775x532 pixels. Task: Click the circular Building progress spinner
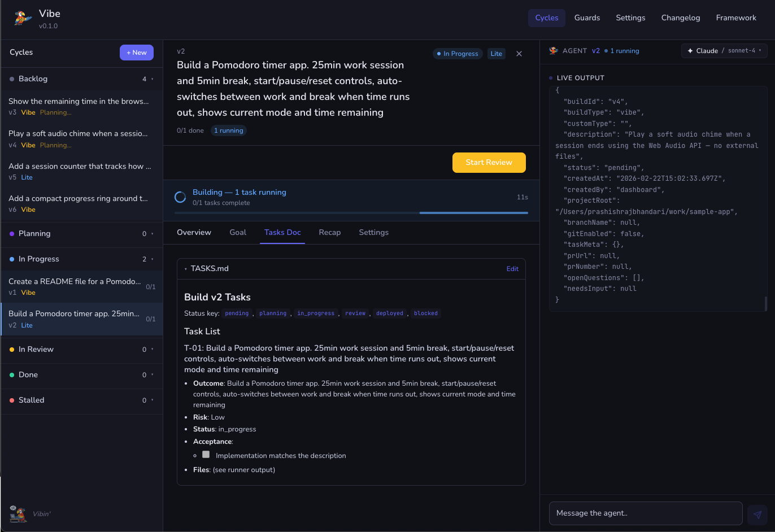180,197
